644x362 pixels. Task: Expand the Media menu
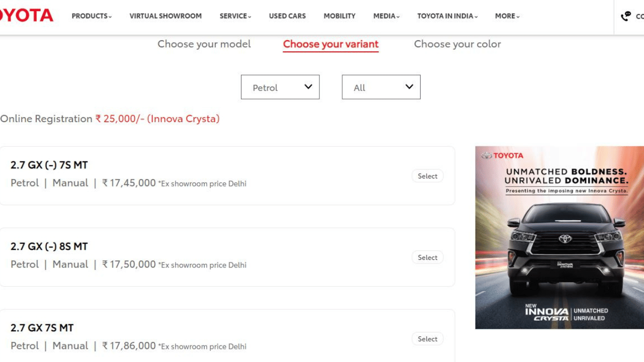pos(386,16)
